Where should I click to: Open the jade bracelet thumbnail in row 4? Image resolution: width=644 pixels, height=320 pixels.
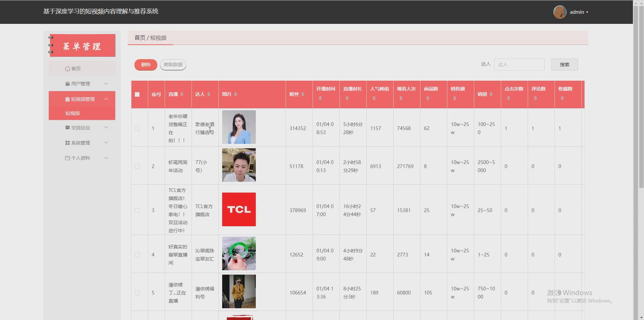[x=239, y=253]
